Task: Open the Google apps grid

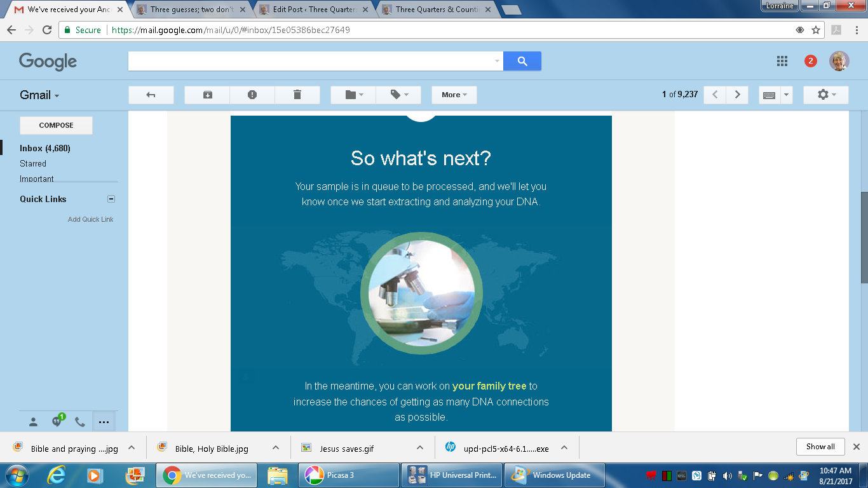Action: [x=782, y=61]
